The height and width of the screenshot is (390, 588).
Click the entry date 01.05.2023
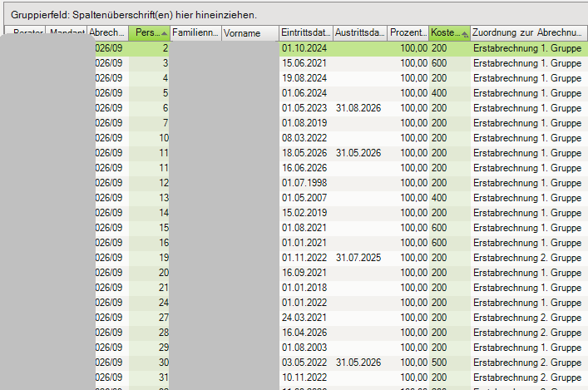click(x=304, y=108)
